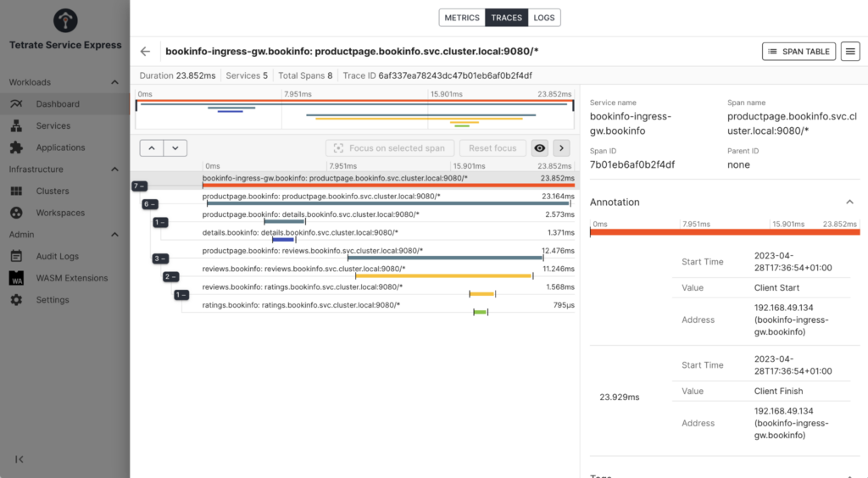Open the hamburger menu next to Span Table

(850, 52)
